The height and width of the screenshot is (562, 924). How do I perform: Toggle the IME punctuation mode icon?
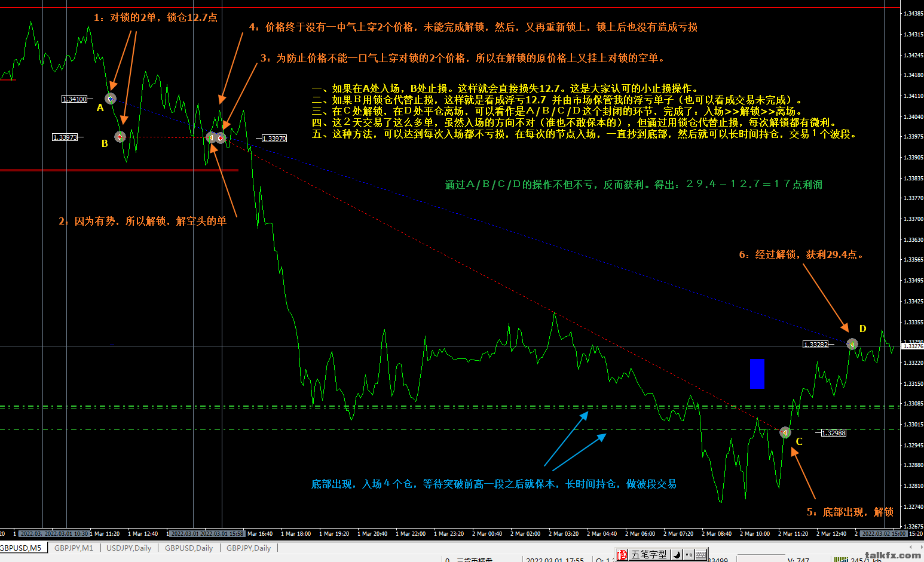[x=688, y=555]
